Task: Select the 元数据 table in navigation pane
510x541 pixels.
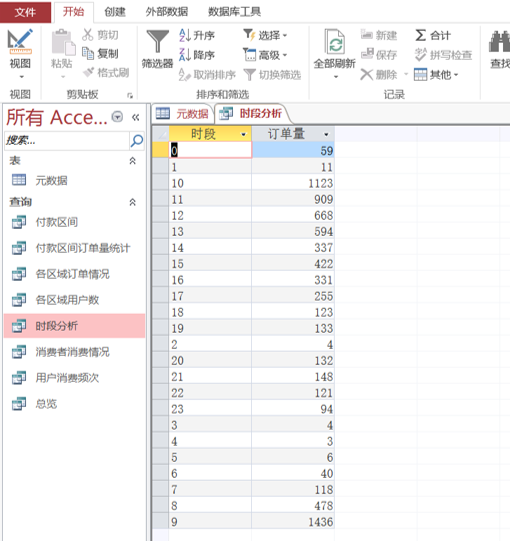Action: 51,180
